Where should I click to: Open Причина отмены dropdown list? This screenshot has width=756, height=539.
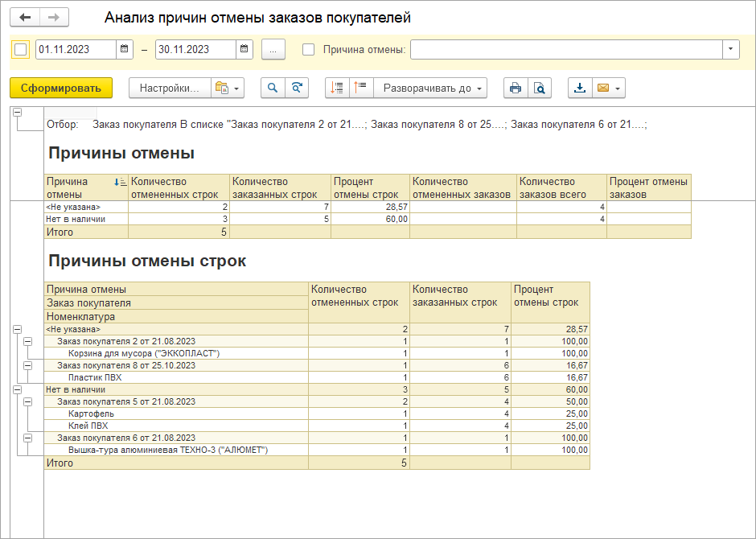tap(730, 49)
